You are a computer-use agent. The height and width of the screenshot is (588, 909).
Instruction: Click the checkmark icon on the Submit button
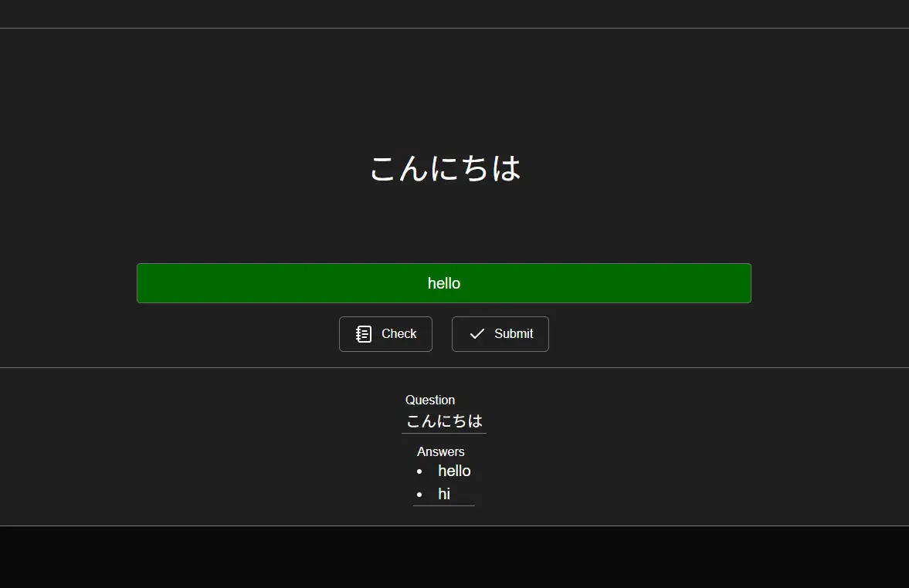click(x=477, y=334)
